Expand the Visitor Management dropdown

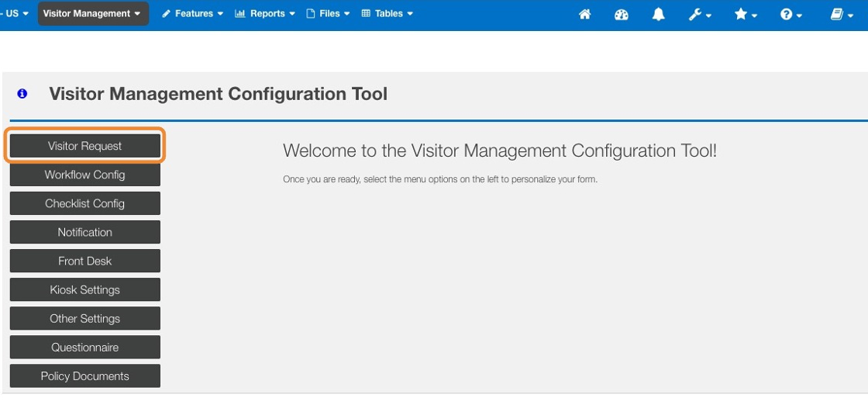click(x=92, y=14)
